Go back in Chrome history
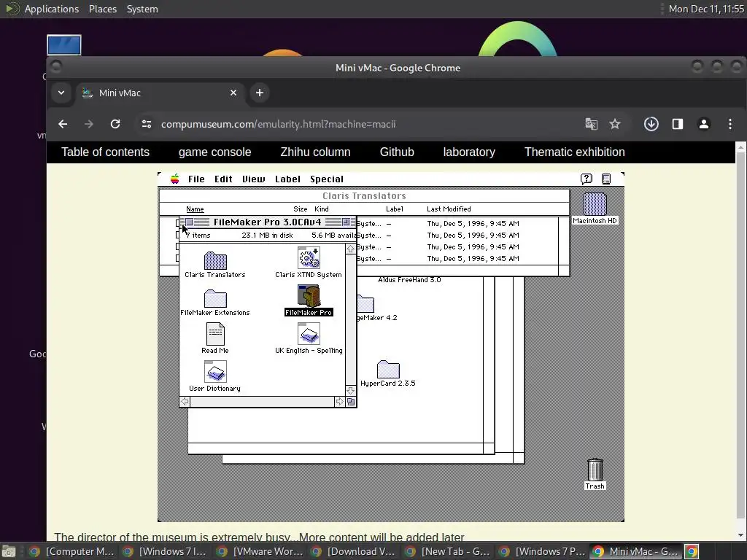Viewport: 747px width, 560px height. coord(63,124)
